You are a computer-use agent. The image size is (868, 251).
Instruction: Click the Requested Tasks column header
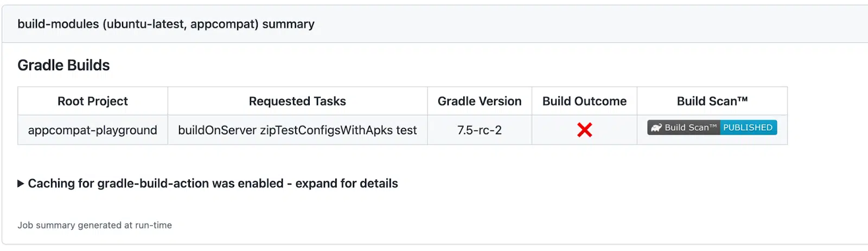point(297,101)
